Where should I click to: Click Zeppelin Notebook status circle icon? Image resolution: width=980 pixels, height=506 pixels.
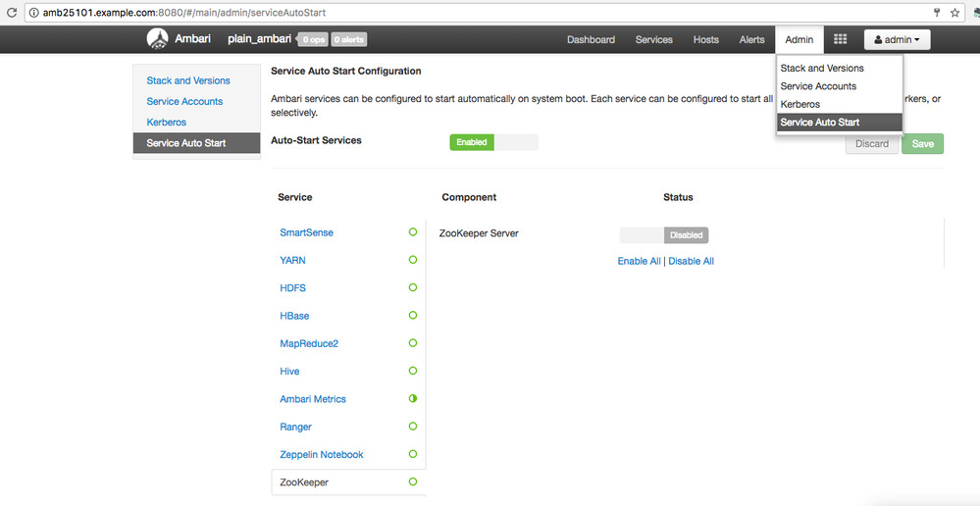coord(412,453)
